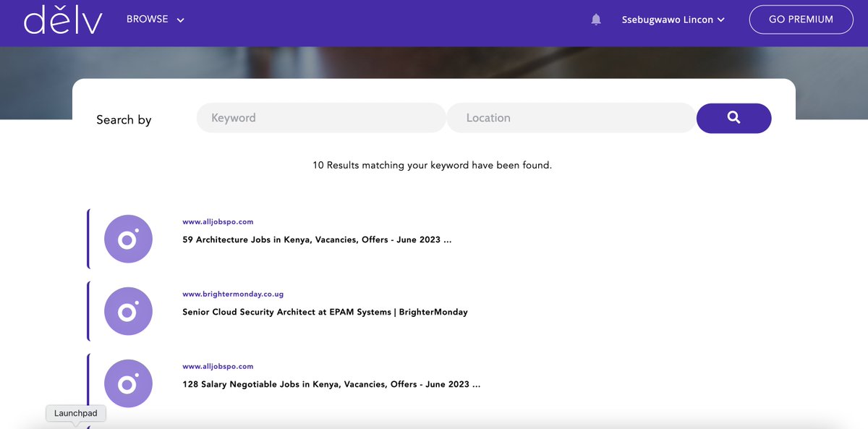868x429 pixels.
Task: Expand the BROWSE chevron arrow
Action: [180, 20]
